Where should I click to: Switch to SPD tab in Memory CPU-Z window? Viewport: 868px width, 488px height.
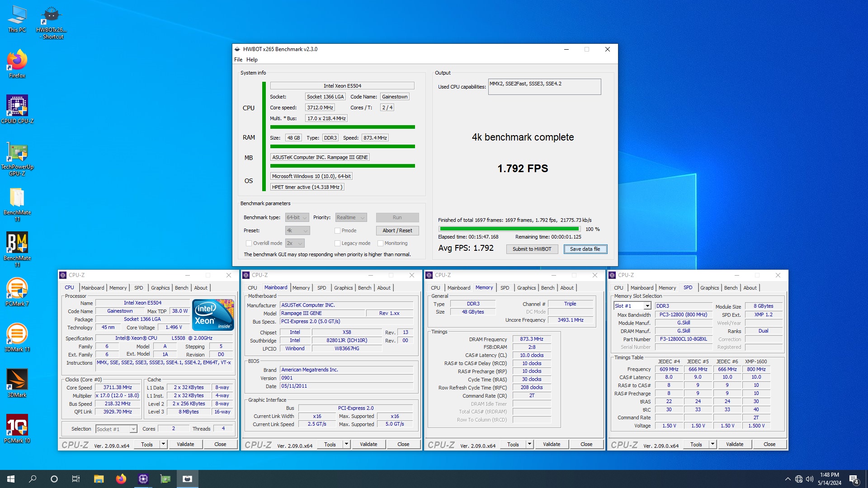point(505,288)
